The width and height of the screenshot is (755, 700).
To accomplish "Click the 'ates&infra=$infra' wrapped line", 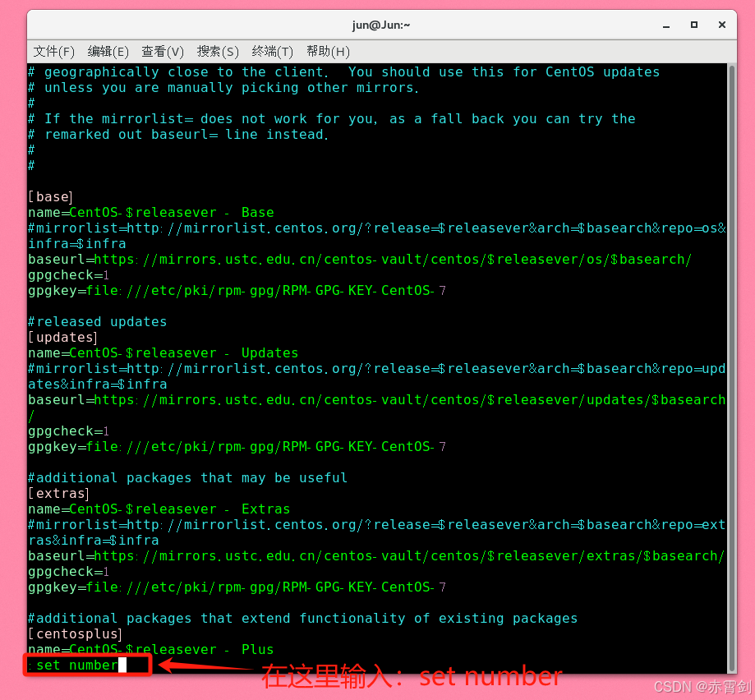I will click(x=98, y=385).
